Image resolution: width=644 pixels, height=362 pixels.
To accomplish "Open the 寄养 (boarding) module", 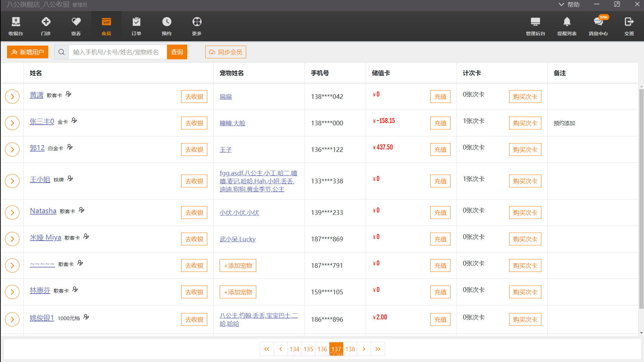I will tap(76, 26).
